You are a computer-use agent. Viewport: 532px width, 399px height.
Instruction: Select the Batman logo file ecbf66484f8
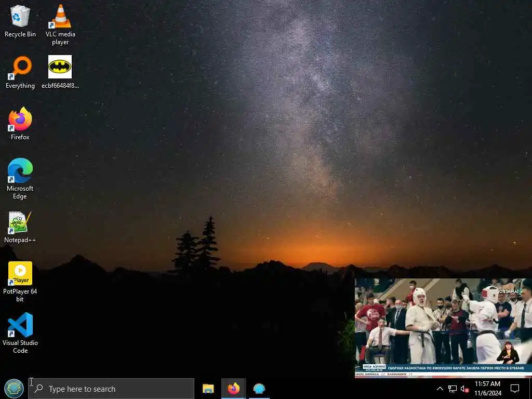[60, 72]
